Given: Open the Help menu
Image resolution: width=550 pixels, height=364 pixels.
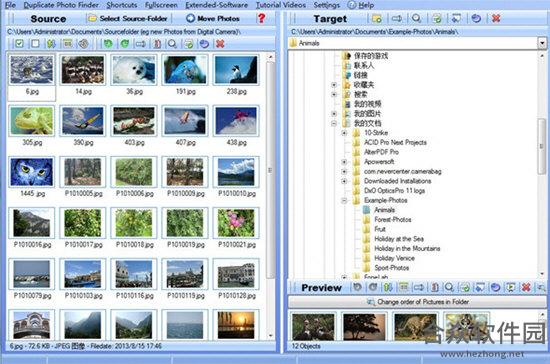Looking at the screenshot, I should point(361,5).
